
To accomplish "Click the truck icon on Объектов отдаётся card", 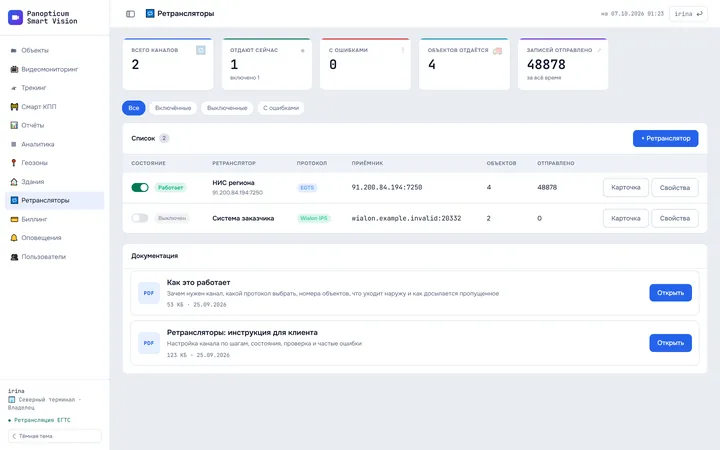I will (497, 51).
